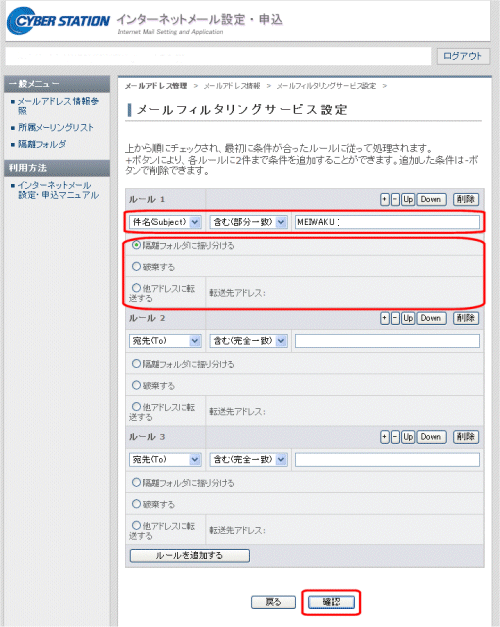Open メールアドレス情報参照 sidebar link
Image resolution: width=500 pixels, height=627 pixels.
click(x=58, y=106)
